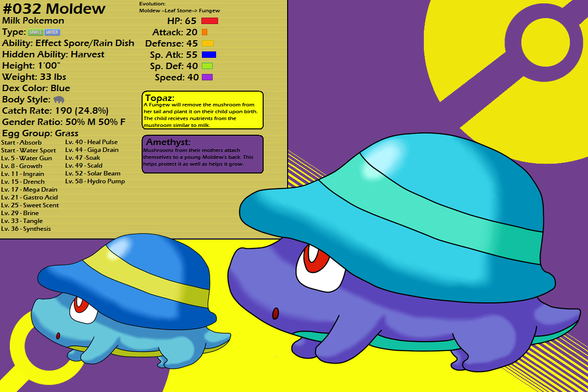588x392 pixels.
Task: Click the 'Lv. 58 - Hydro Pump' move entry
Action: pos(95,181)
